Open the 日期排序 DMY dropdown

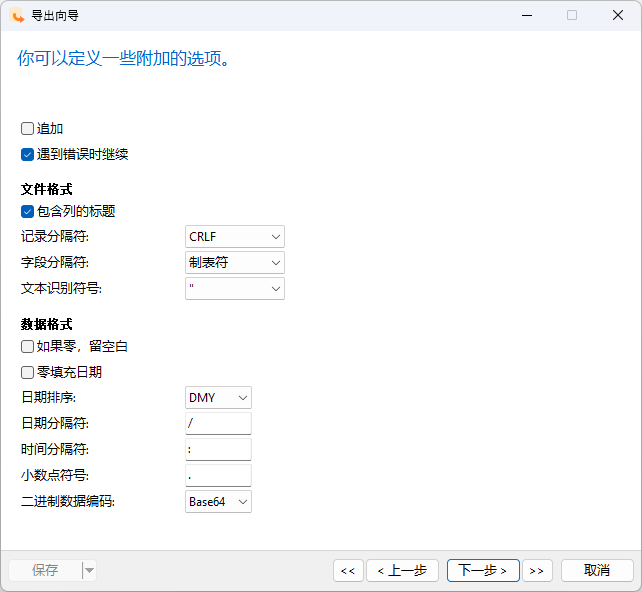click(x=218, y=398)
